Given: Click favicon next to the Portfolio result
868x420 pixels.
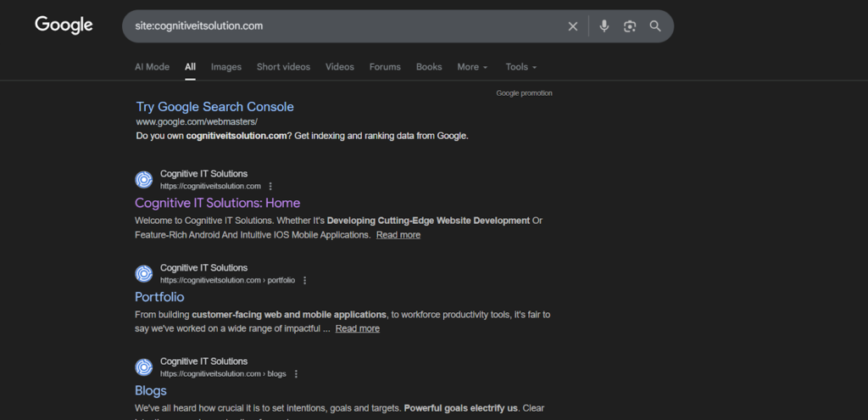Looking at the screenshot, I should [144, 273].
